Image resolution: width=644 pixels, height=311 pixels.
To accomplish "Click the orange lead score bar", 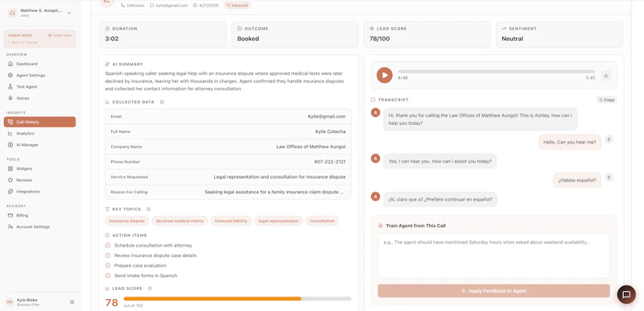I will click(213, 299).
